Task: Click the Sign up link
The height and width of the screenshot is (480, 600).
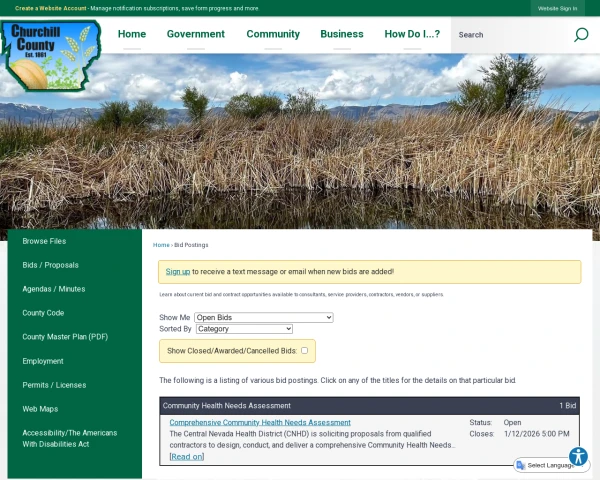Action: [x=178, y=271]
